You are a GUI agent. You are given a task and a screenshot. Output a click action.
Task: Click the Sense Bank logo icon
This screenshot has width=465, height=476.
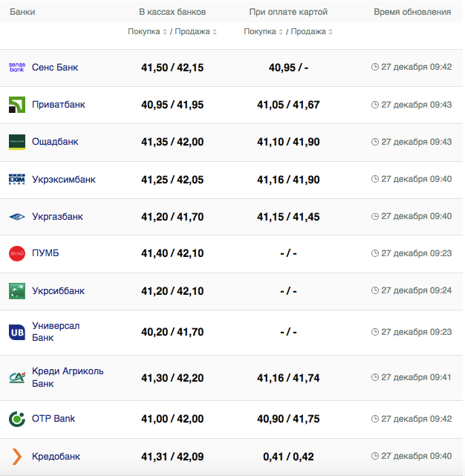tap(17, 67)
